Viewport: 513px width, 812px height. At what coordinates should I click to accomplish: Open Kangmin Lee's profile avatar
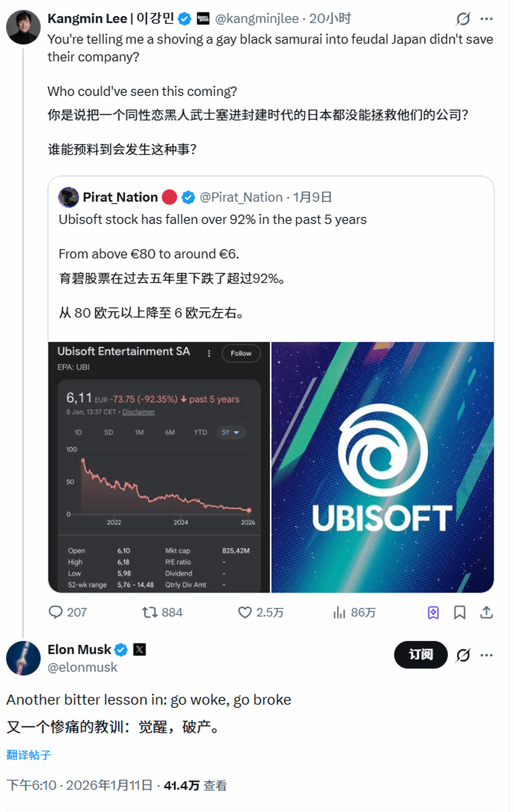pos(23,27)
